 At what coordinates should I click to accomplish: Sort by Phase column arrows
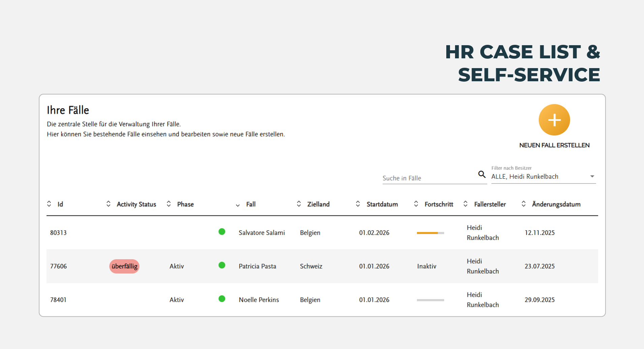coord(169,204)
